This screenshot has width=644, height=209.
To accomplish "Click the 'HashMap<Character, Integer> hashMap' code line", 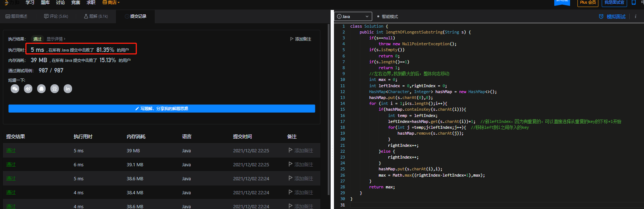I will coord(433,92).
